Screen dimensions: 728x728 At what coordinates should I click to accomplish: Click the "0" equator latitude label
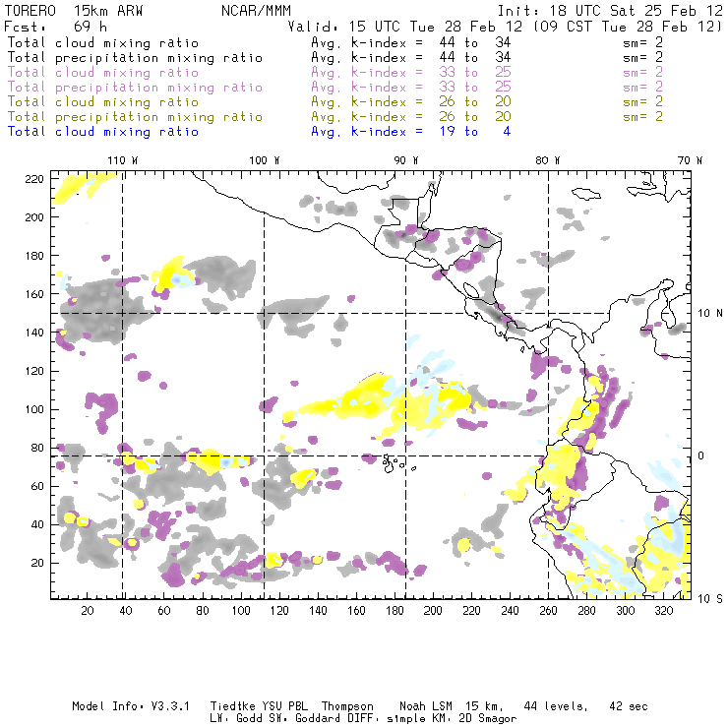click(701, 455)
